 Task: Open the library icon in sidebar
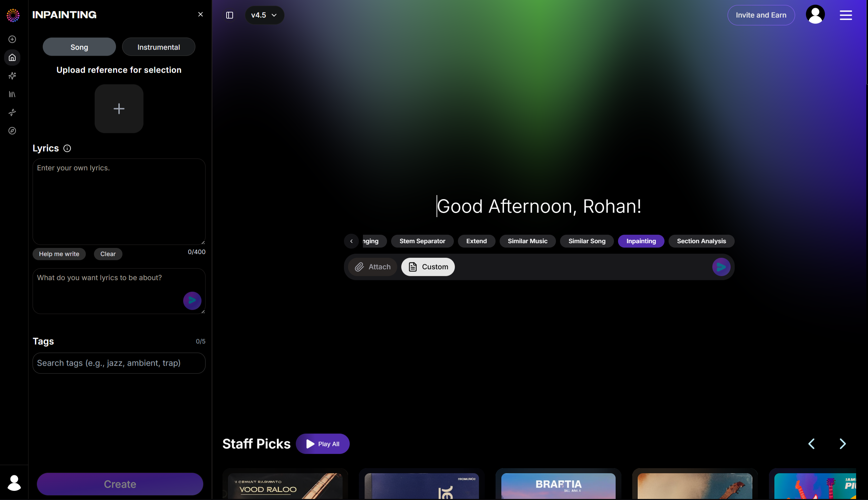12,94
